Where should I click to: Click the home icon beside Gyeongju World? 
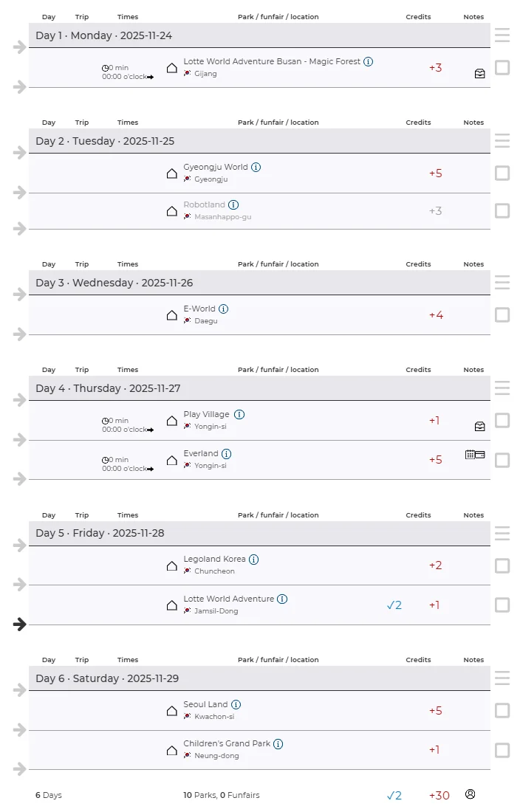[172, 173]
